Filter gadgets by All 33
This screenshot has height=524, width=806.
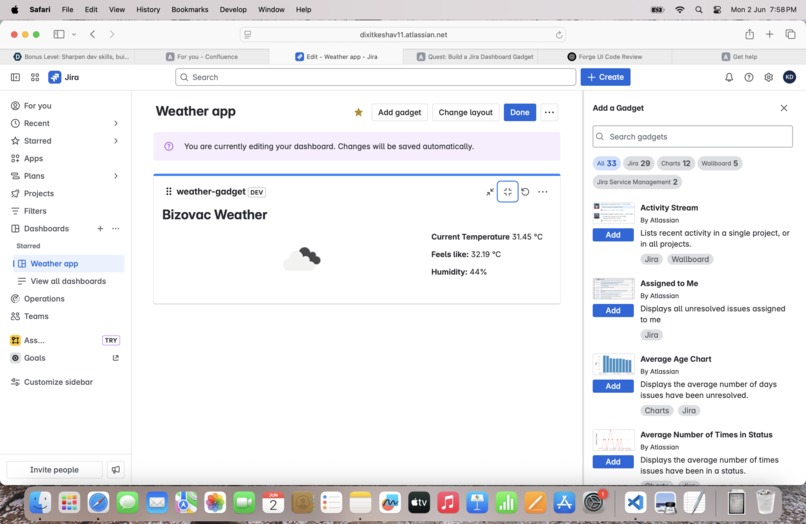pyautogui.click(x=607, y=163)
